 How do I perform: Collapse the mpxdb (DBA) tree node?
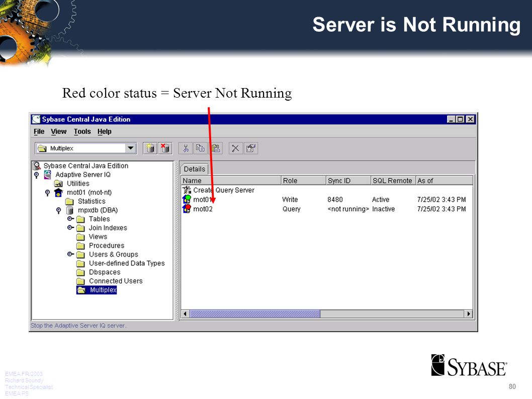coord(58,210)
